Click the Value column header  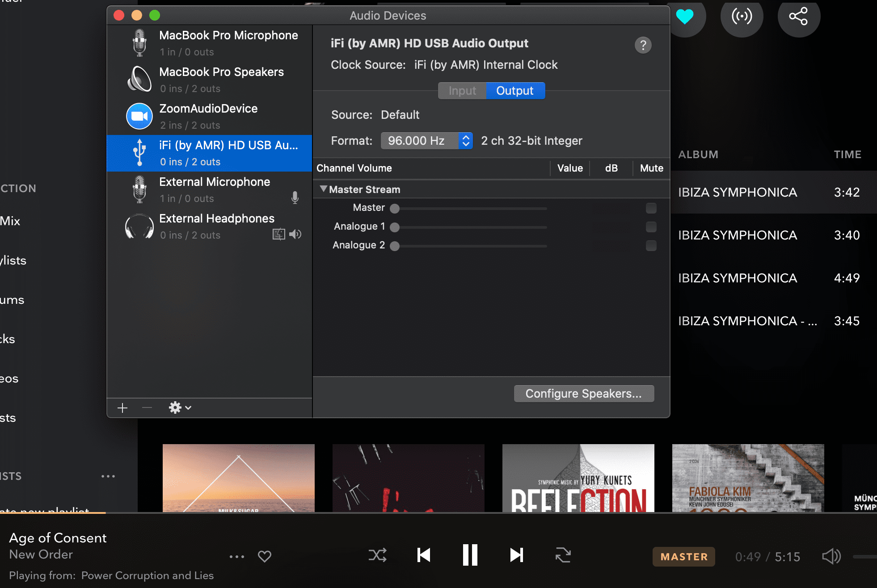click(570, 168)
